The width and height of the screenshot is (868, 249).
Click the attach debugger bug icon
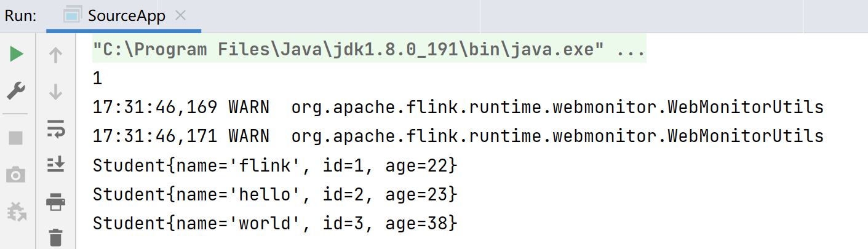pos(16,212)
